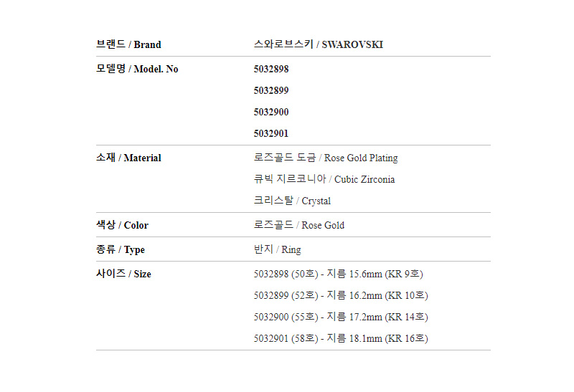The width and height of the screenshot is (574, 392).
Task: Select model number 5032900
Action: [x=271, y=112]
